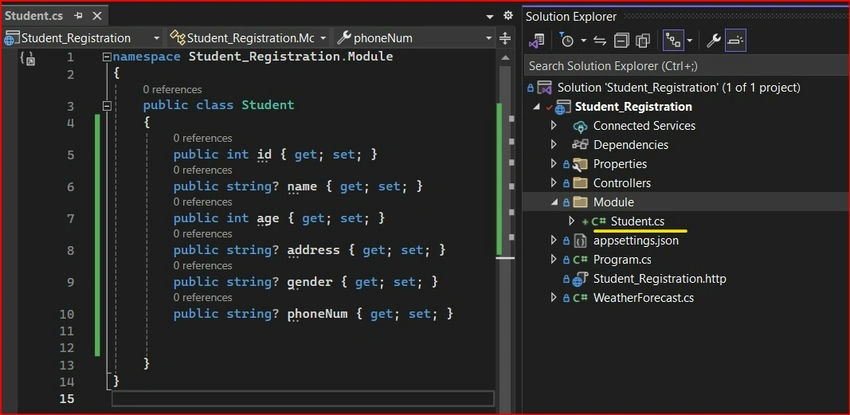Click the phoneNum identifier on line 10
This screenshot has height=415, width=850.
(x=317, y=314)
